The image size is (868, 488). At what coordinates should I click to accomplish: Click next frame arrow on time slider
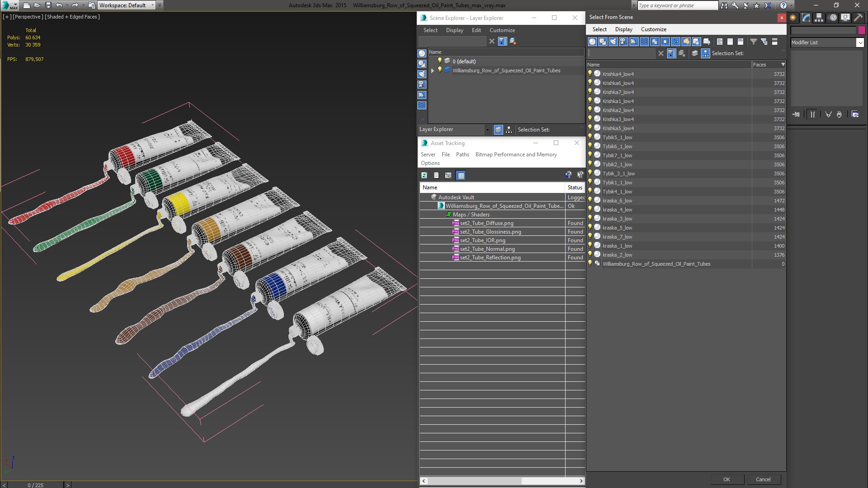67,485
